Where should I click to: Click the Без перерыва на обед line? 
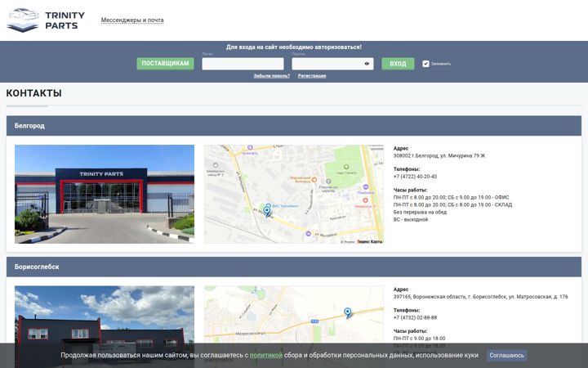(x=420, y=212)
